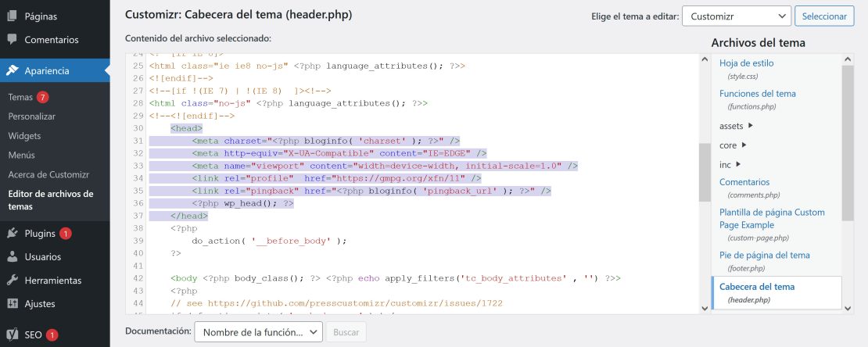Select Cabecera del tema file
The height and width of the screenshot is (347, 868).
point(776,293)
